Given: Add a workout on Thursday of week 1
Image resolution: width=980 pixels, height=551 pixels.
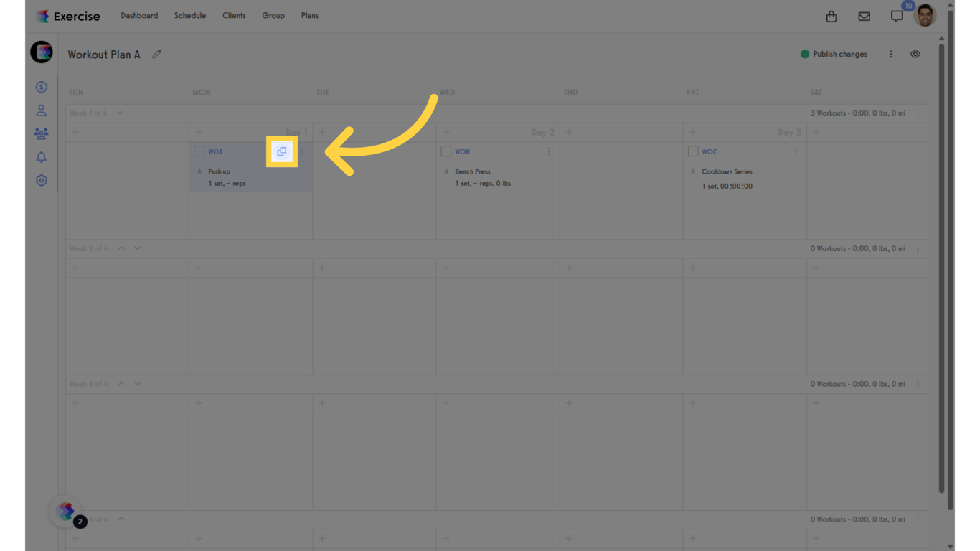Looking at the screenshot, I should [x=569, y=132].
